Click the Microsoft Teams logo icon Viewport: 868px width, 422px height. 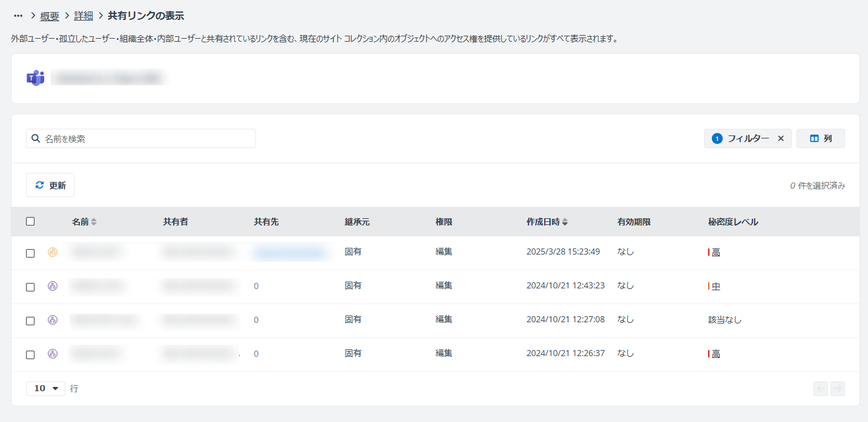[35, 78]
